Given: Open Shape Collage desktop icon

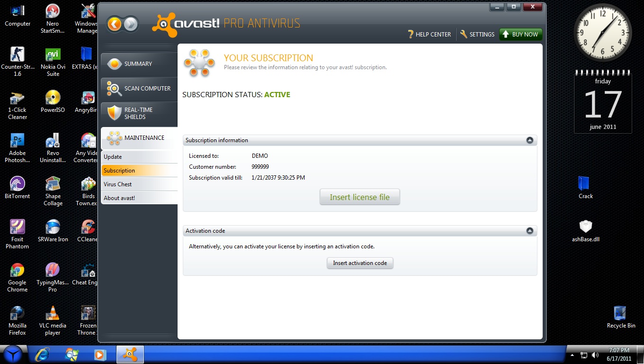Looking at the screenshot, I should [53, 191].
